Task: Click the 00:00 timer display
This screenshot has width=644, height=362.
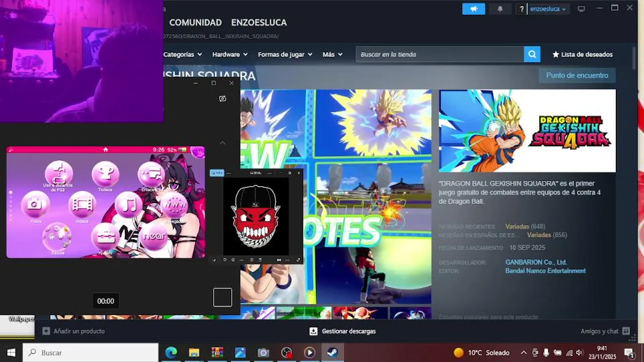Action: tap(106, 301)
